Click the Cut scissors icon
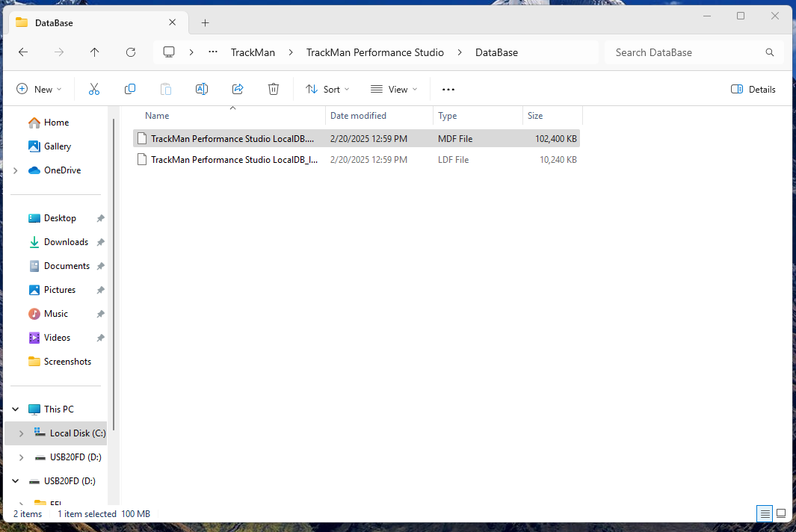 94,90
